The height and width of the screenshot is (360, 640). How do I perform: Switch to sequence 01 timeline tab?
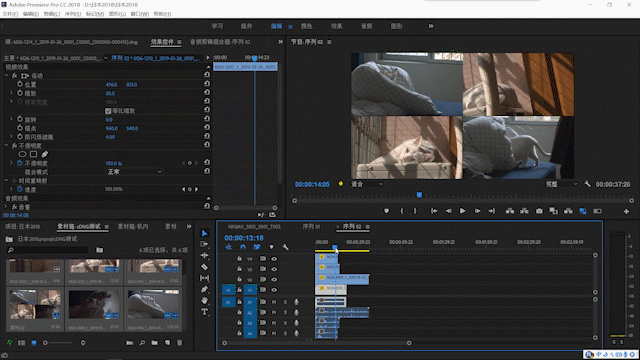pos(311,227)
